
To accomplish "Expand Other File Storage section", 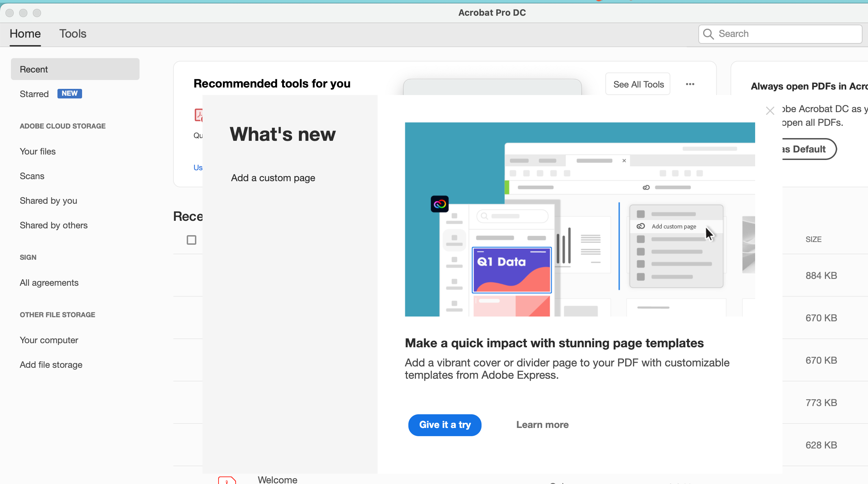I will click(58, 314).
